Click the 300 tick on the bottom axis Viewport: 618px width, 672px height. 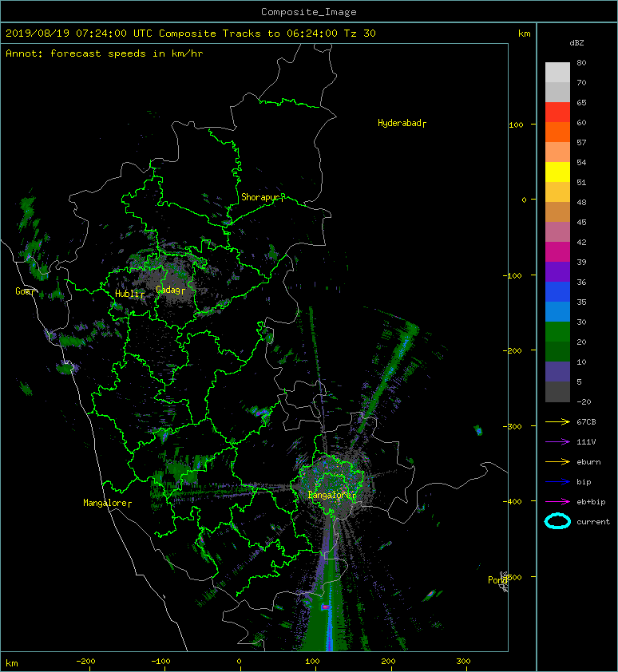[x=464, y=662]
